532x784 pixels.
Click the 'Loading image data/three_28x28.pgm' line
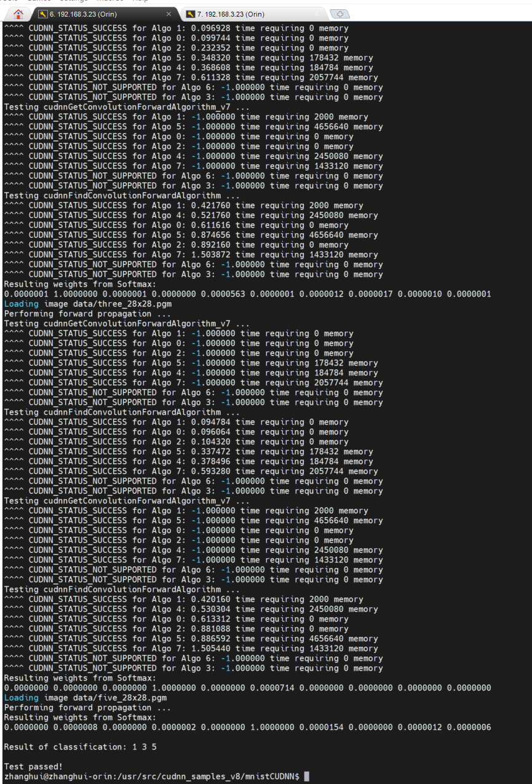(87, 304)
